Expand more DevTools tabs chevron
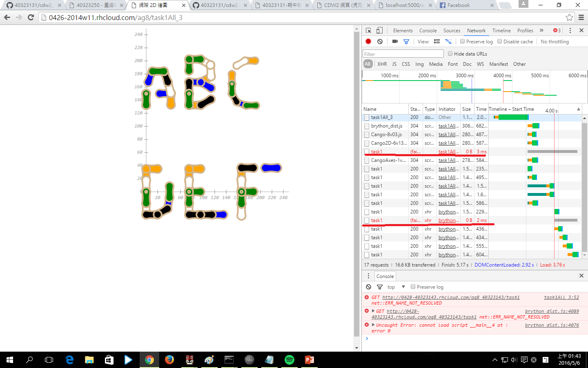 (541, 31)
